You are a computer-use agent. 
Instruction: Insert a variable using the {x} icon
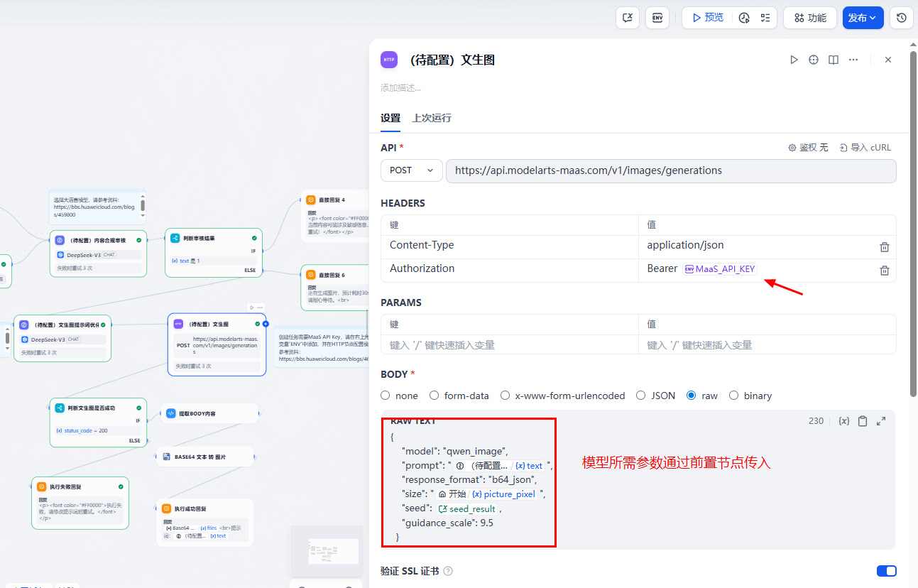(843, 420)
